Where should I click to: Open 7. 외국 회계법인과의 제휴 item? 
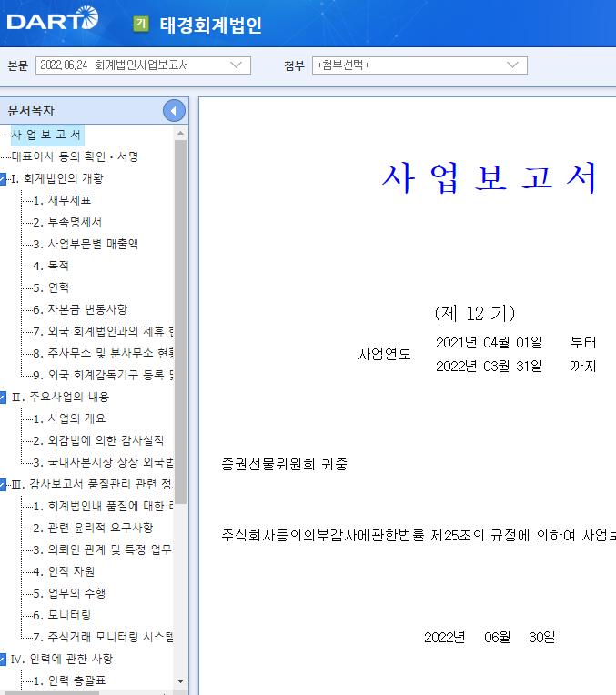(x=103, y=331)
